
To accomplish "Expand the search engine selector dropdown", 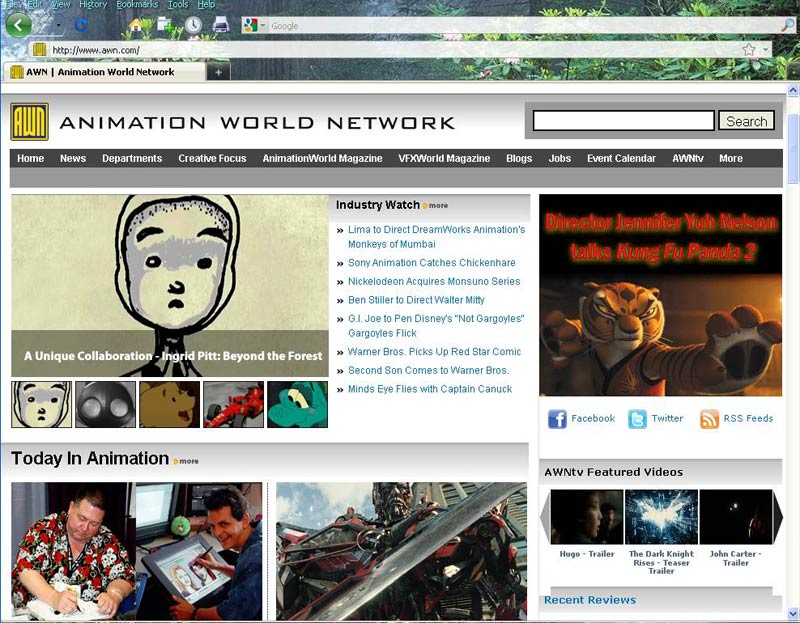I will (263, 26).
